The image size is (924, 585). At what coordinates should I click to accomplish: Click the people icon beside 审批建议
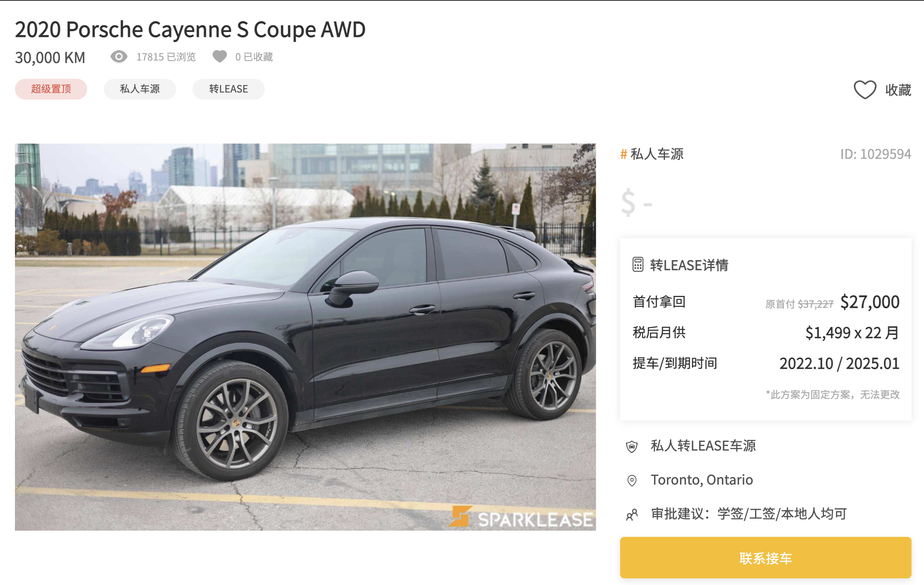(x=632, y=515)
